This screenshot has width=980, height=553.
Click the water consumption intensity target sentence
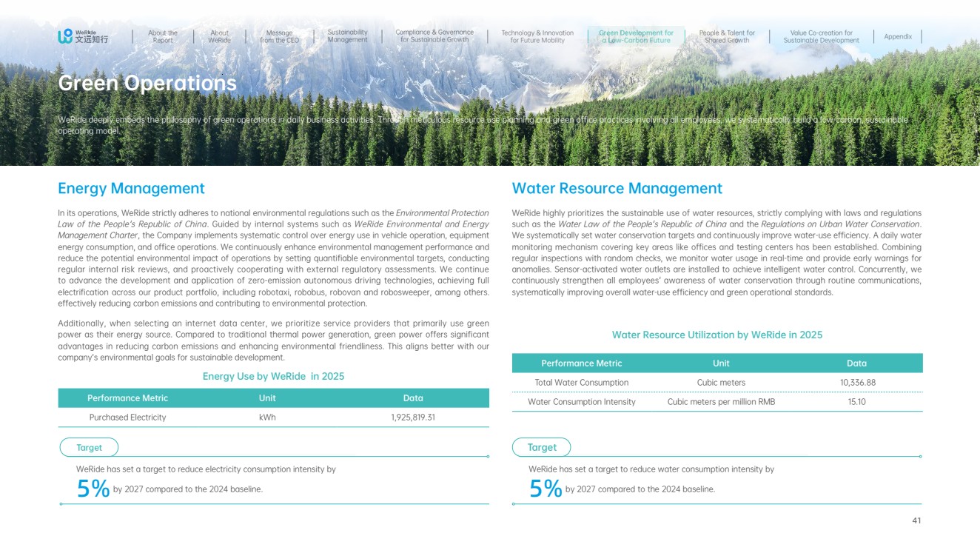click(x=651, y=469)
